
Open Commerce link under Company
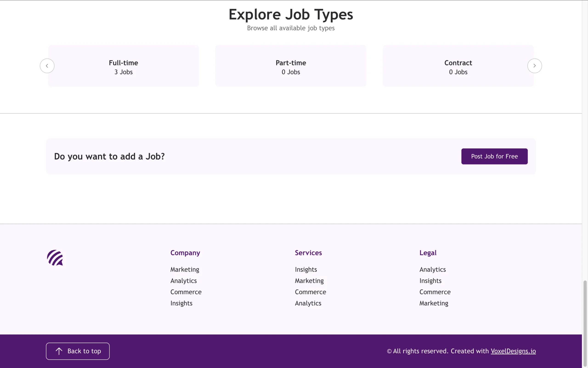pos(186,292)
